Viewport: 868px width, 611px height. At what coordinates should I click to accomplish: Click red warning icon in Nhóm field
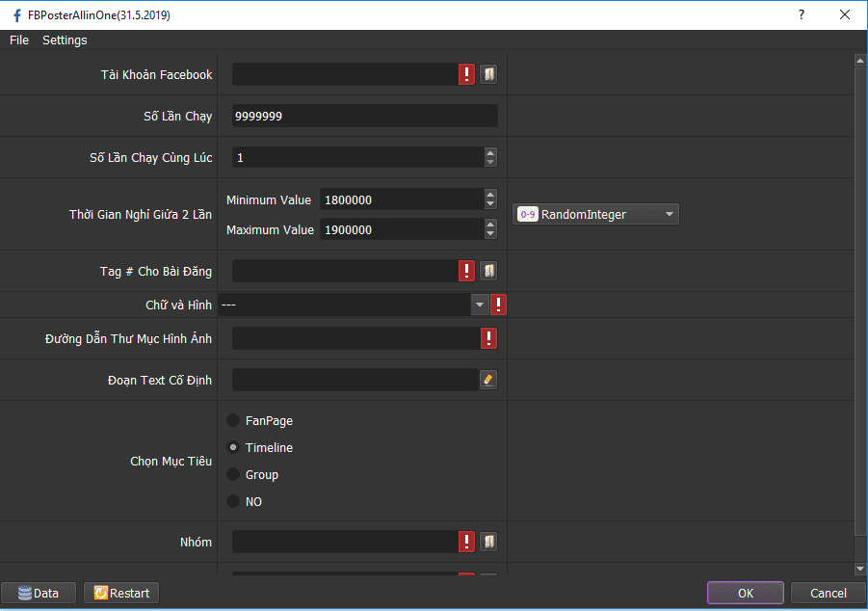467,542
